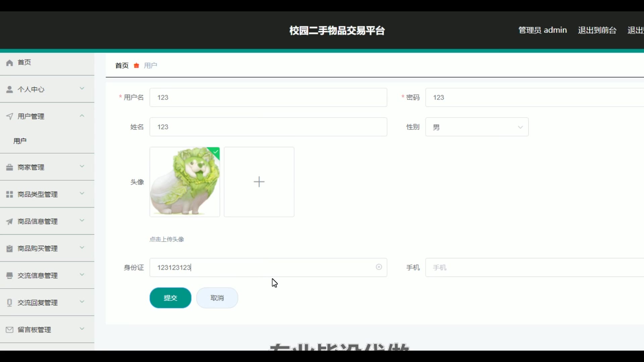Screen dimensions: 644x362
Task: Focus the 手机 phone input field
Action: click(533, 267)
